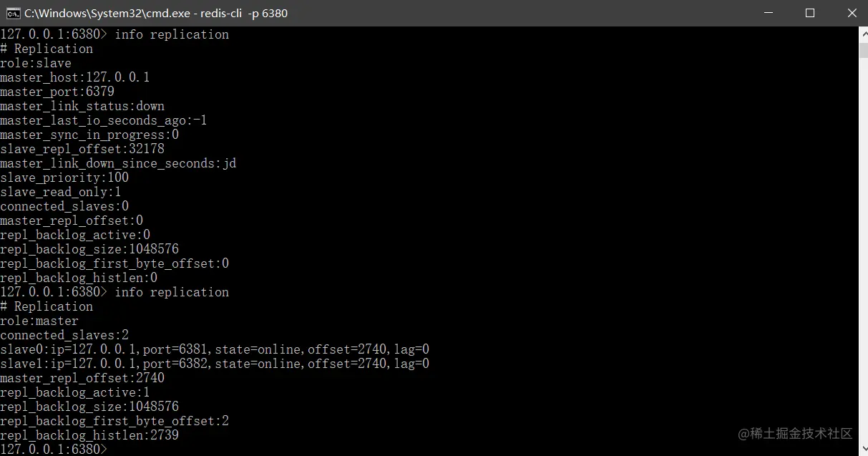Click the repl_backlog_histlen:2739 line

(89, 435)
